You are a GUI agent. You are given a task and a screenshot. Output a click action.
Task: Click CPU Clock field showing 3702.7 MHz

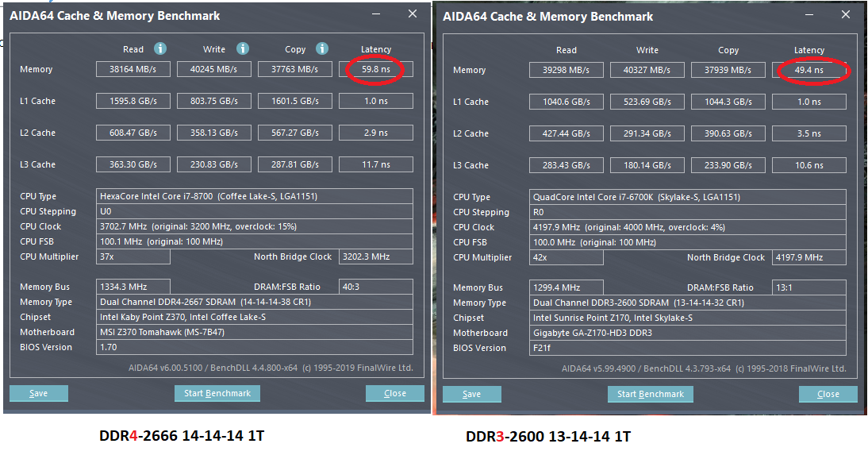(254, 226)
